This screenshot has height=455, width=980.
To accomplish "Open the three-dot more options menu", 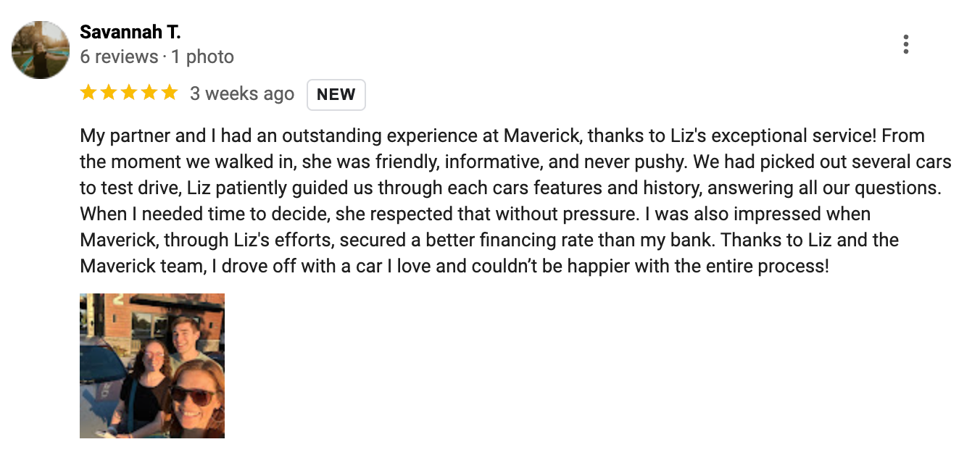I will pyautogui.click(x=905, y=45).
